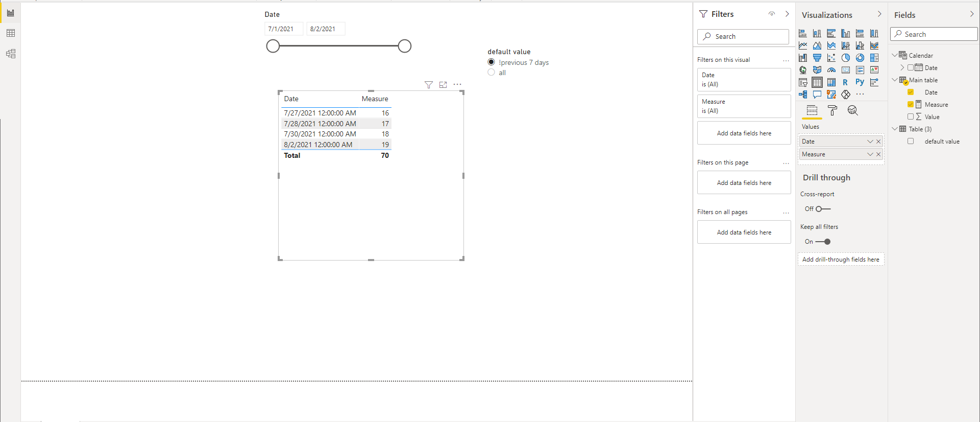This screenshot has width=980, height=422.
Task: Open the Measure value well dropdown
Action: pyautogui.click(x=870, y=154)
